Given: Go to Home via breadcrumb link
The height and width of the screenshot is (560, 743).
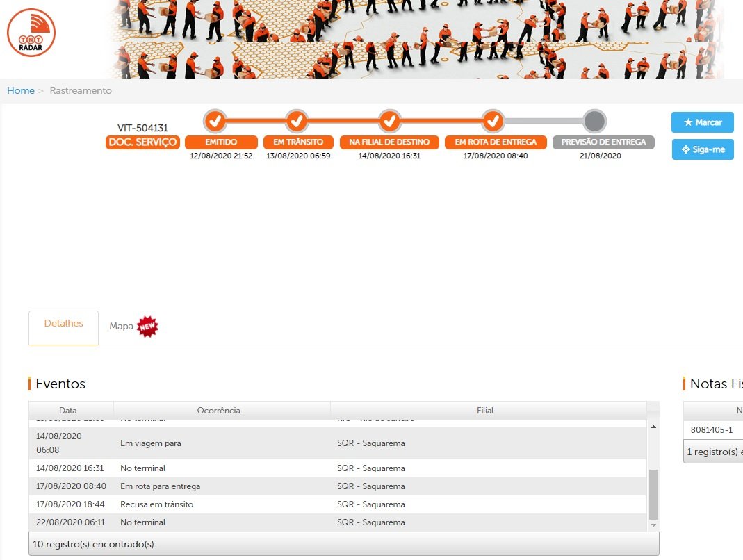Looking at the screenshot, I should [x=21, y=90].
